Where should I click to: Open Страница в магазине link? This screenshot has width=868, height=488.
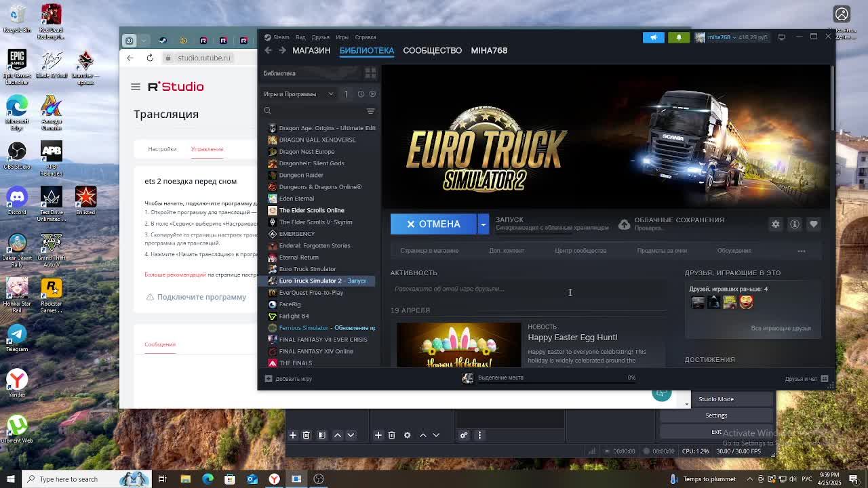pos(429,251)
